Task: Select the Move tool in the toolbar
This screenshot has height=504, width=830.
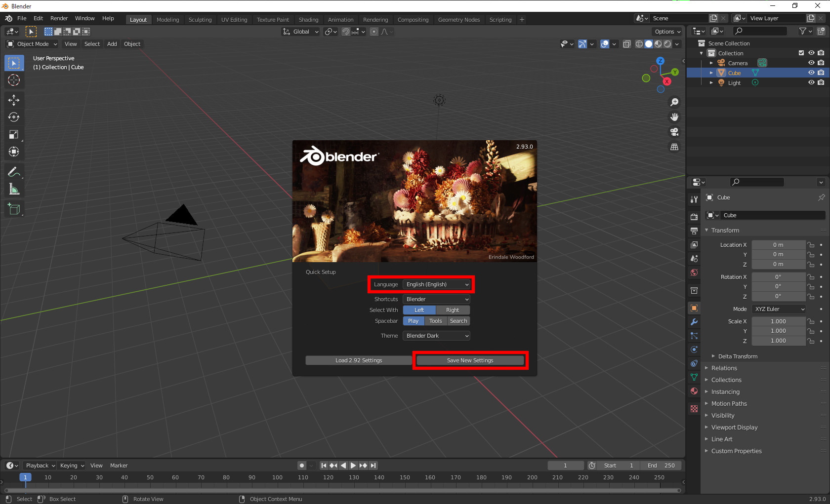Action: 14,100
